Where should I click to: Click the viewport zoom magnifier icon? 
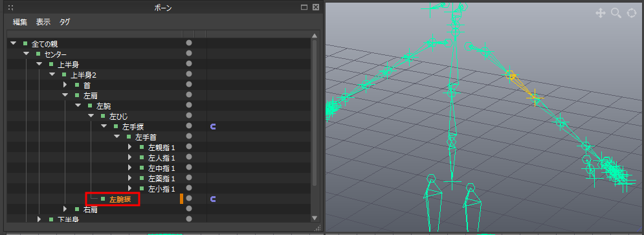pyautogui.click(x=616, y=14)
